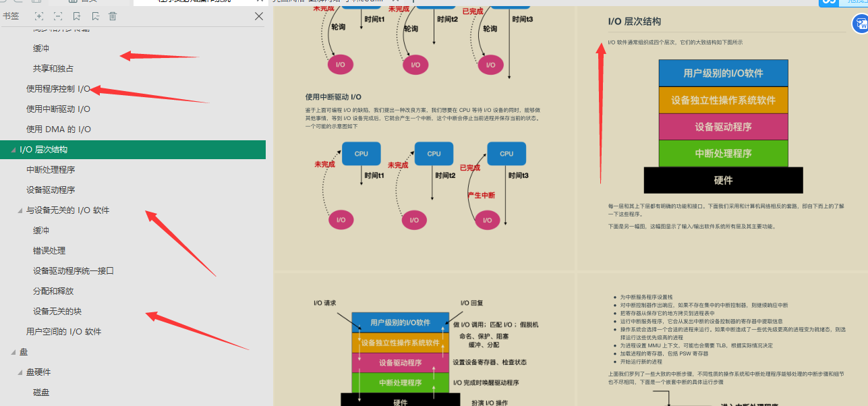Add a new bookmark

[76, 16]
